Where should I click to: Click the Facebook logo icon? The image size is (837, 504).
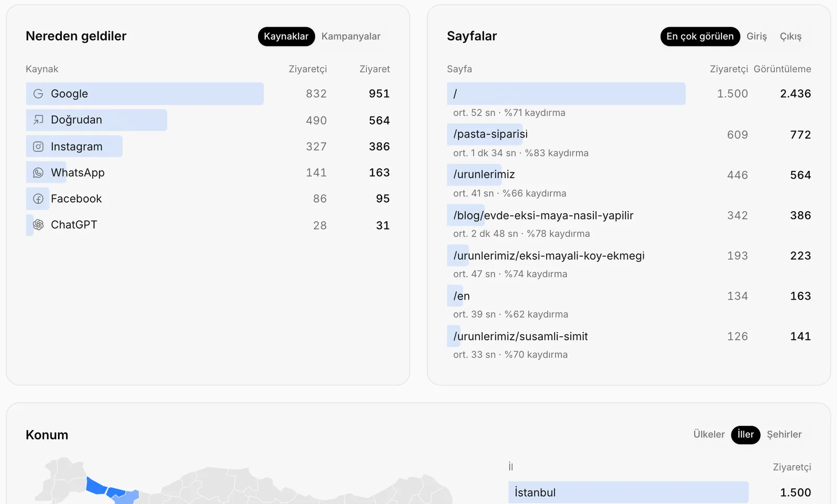38,199
